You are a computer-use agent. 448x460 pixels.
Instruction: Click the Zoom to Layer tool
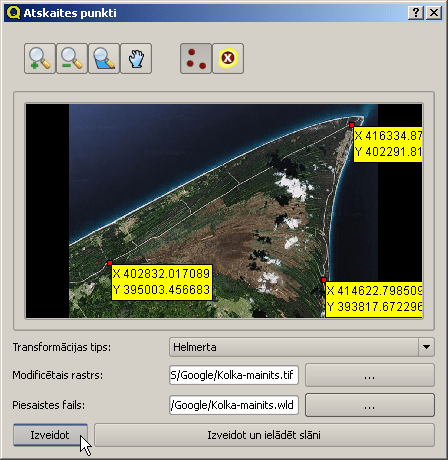point(104,58)
